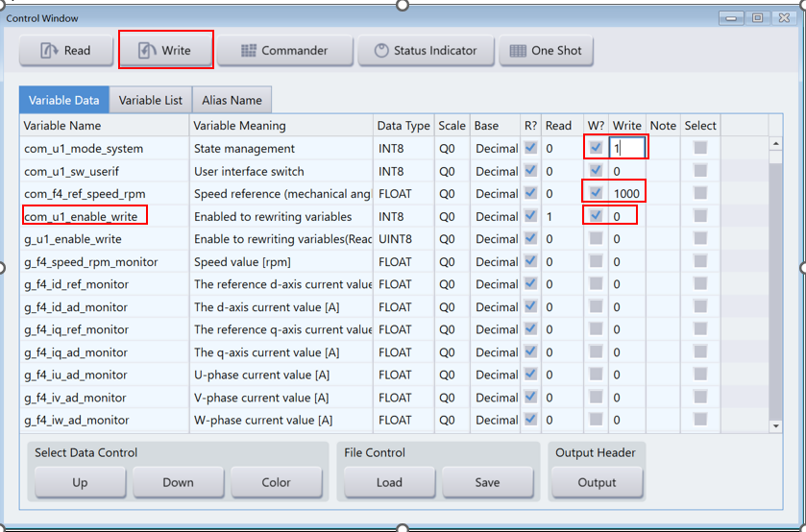Uncheck R? checkbox for com_u1_sw_userif
The width and height of the screenshot is (806, 532).
point(530,171)
